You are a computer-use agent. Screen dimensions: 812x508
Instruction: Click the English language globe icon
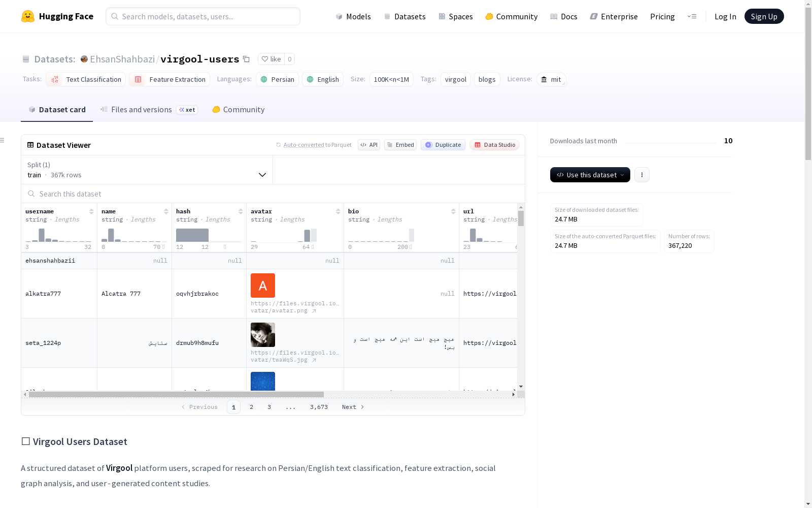[310, 79]
